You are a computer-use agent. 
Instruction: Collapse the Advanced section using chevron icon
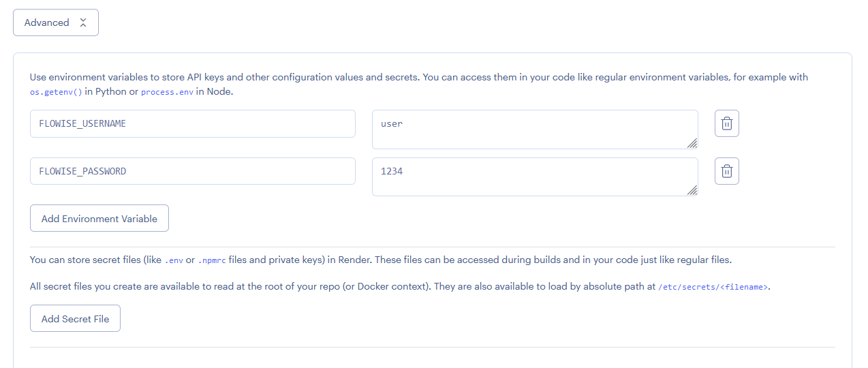click(83, 22)
